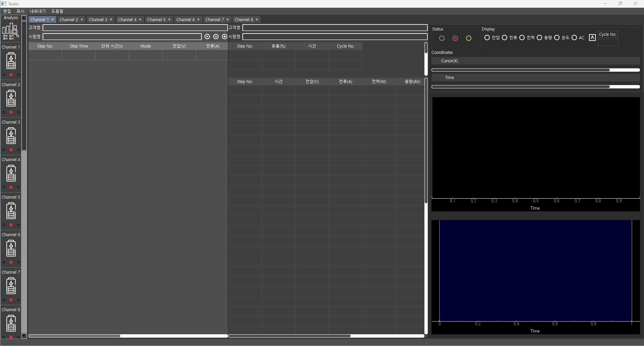This screenshot has height=346, width=644.
Task: Click the Tester app icon in title bar
Action: click(x=4, y=4)
